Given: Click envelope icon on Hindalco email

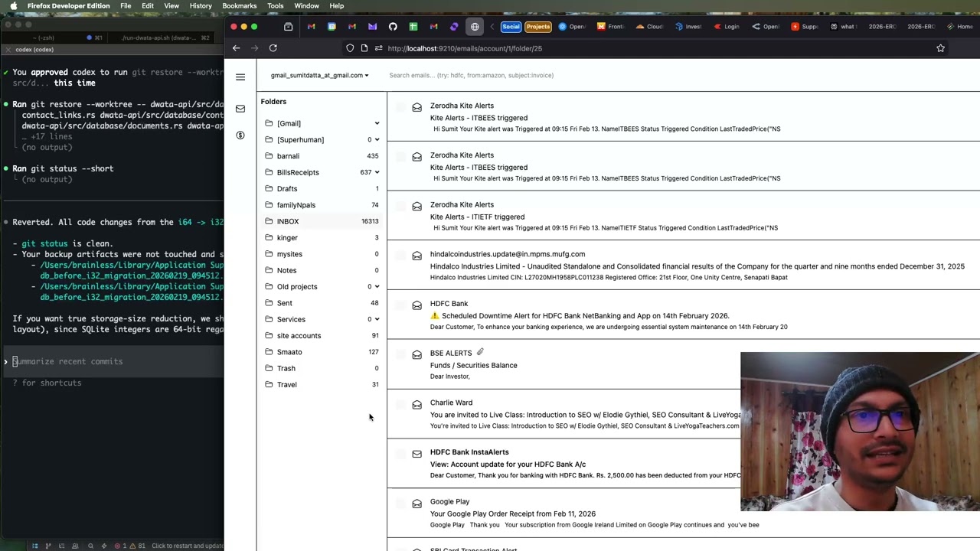Looking at the screenshot, I should 416,256.
